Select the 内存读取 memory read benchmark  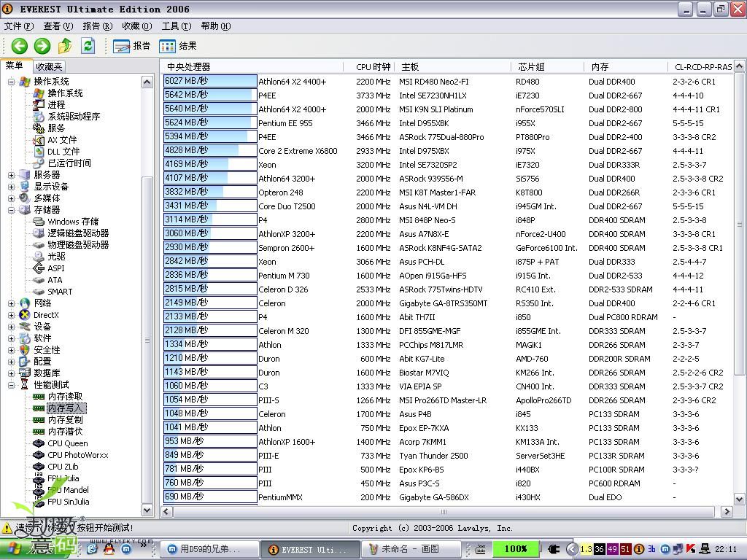point(65,396)
